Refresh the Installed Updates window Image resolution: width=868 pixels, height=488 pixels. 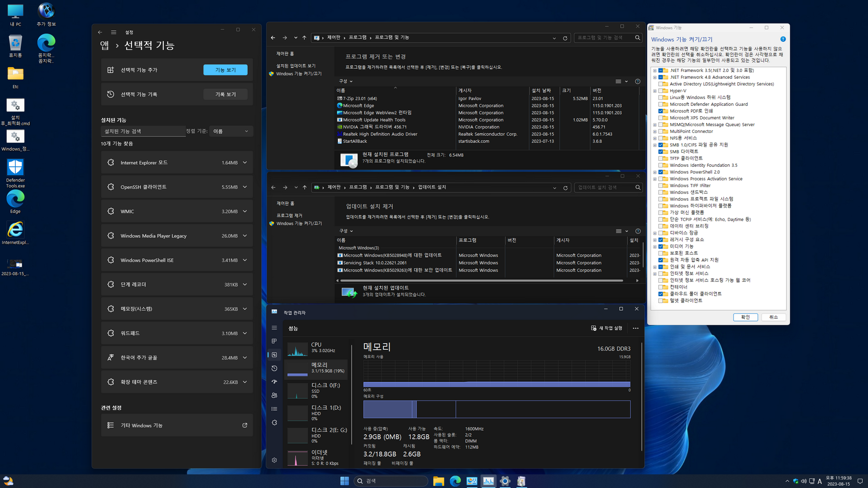(x=565, y=188)
